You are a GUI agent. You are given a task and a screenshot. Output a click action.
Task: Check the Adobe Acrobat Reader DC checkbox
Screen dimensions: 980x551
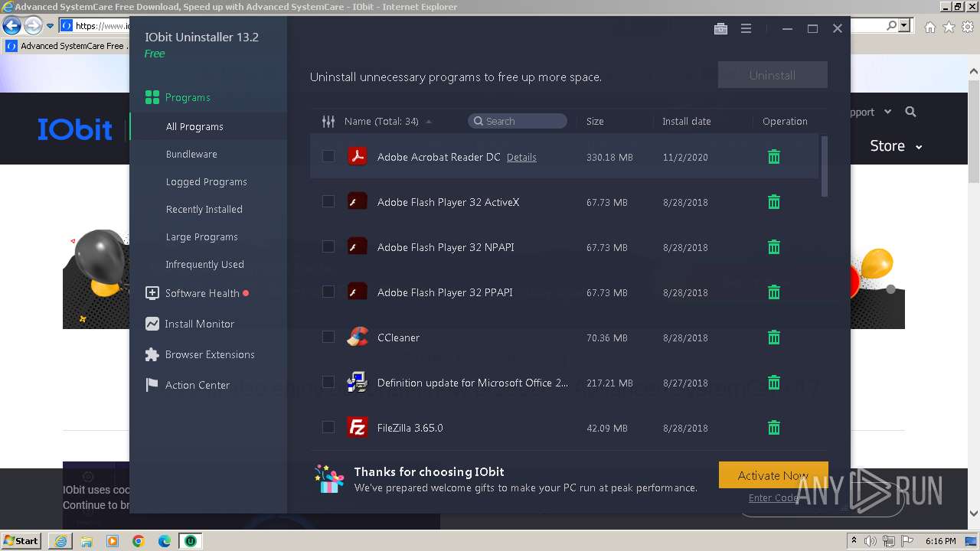(328, 156)
